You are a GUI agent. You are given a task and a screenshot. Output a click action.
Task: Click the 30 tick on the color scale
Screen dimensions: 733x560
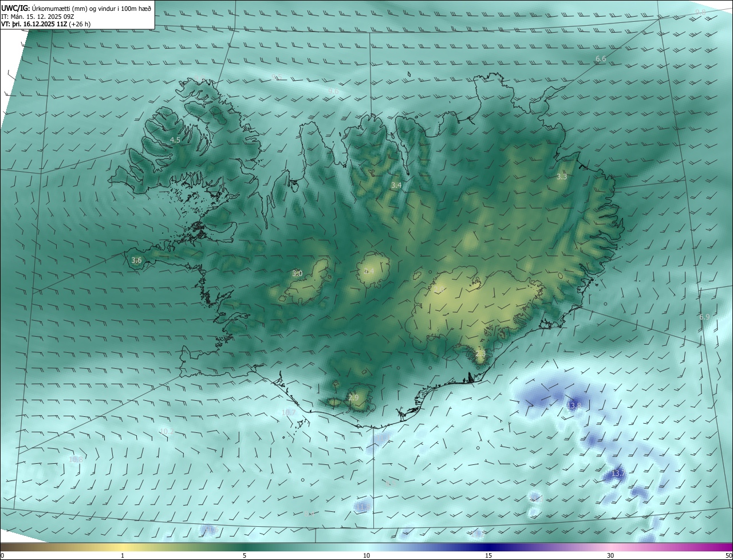610,555
